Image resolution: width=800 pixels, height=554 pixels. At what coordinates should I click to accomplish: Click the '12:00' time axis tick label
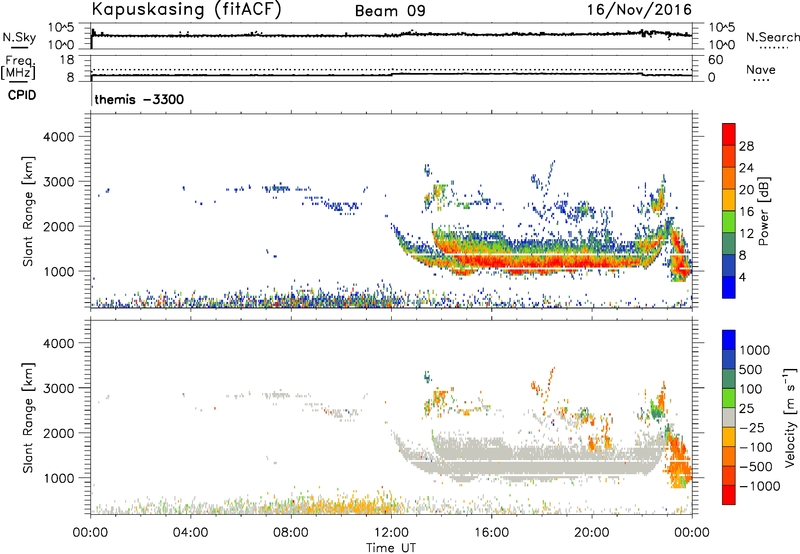(391, 533)
